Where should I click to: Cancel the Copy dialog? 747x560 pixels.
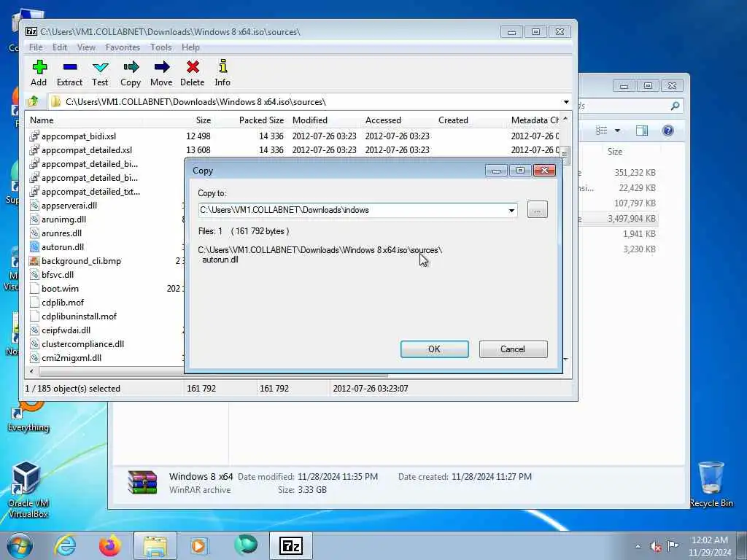point(513,349)
